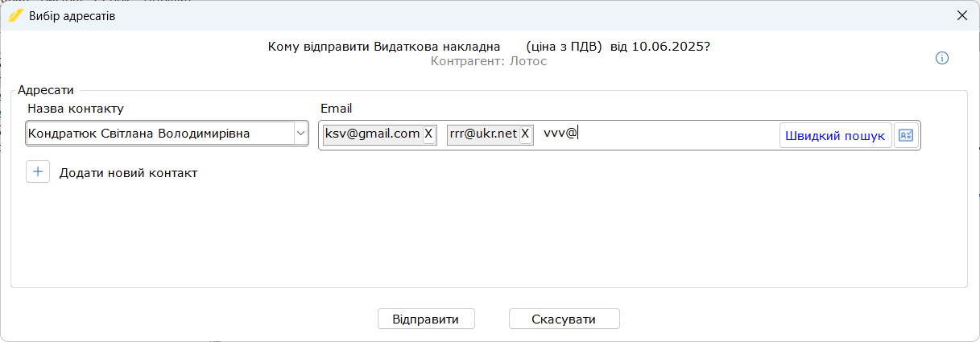Open Швидкий пошук quick search
The image size is (980, 342).
(835, 136)
